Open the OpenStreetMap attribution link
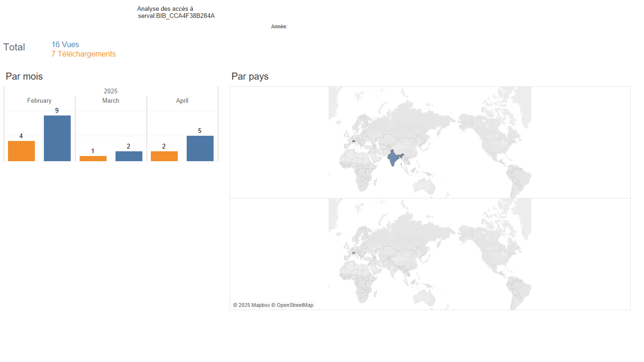Viewport: 644px width, 362px height. pos(292,305)
